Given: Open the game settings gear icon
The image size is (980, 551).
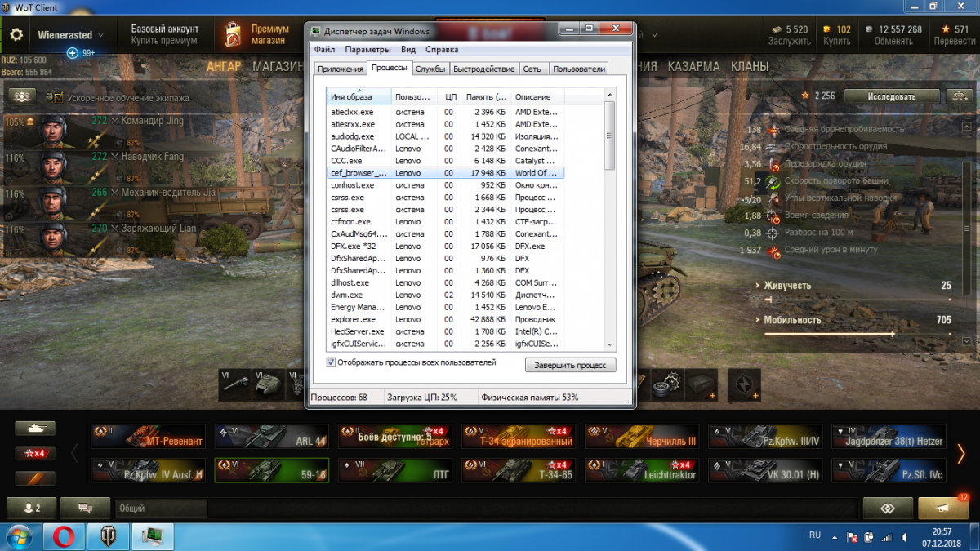Looking at the screenshot, I should [x=17, y=35].
